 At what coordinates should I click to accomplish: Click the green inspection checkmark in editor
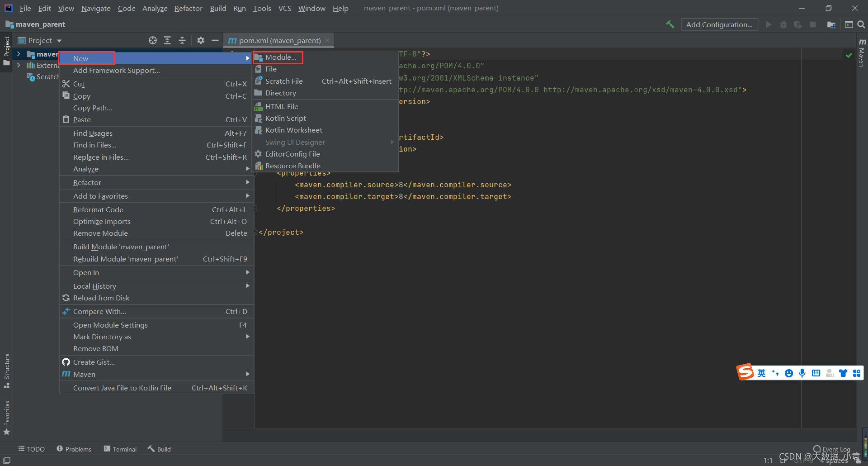coord(849,55)
